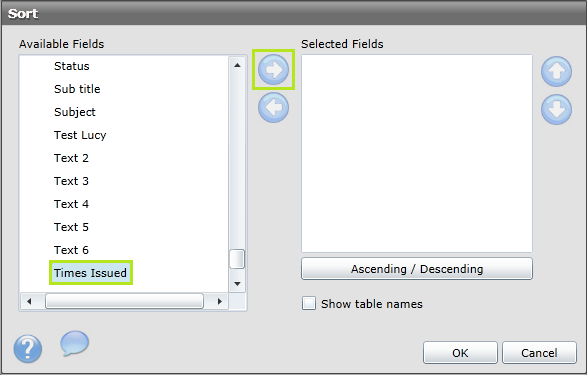Screen dimensions: 588x375
Task: Confirm sort with OK button
Action: tap(460, 352)
